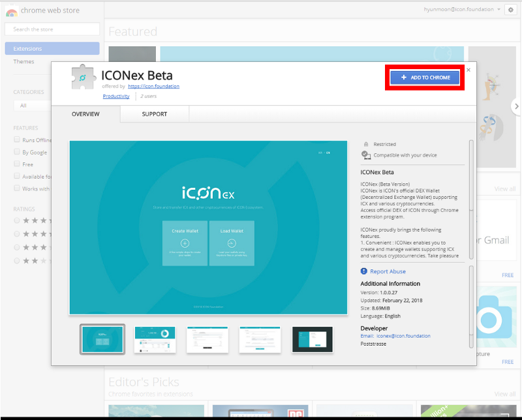Click the Chrome Web Store logo
The width and height of the screenshot is (522, 420).
coord(11,11)
